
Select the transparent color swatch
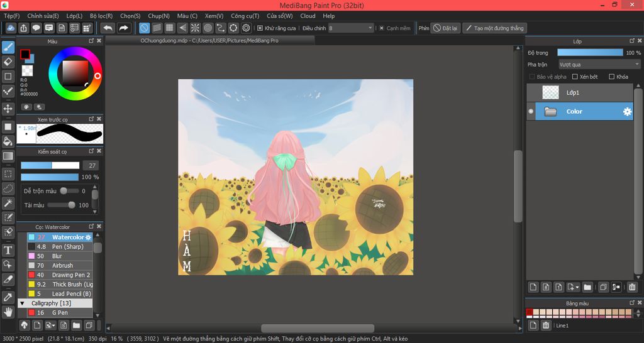tap(27, 70)
